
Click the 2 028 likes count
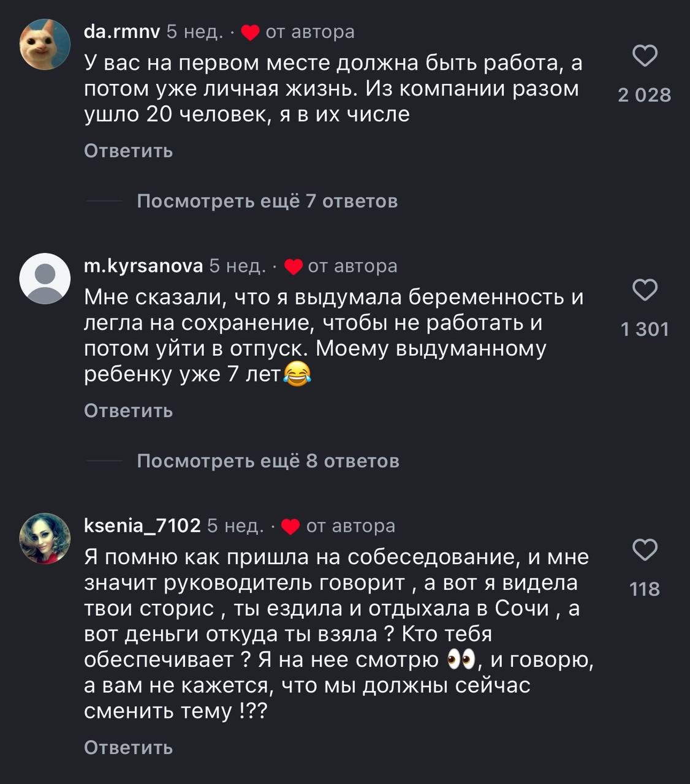(645, 95)
